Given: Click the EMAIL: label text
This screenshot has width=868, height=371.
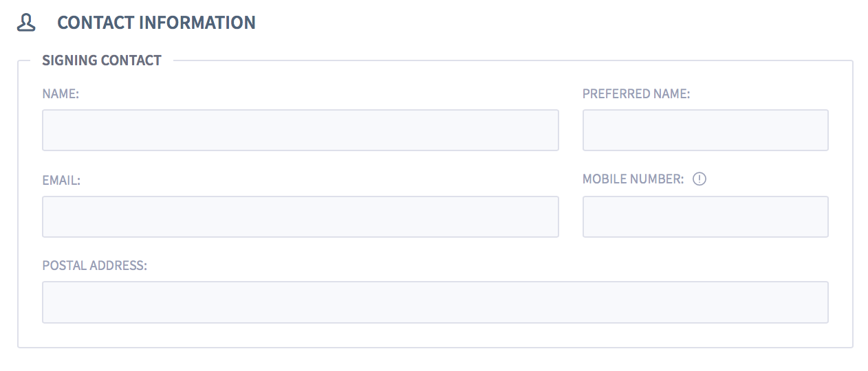Looking at the screenshot, I should [x=61, y=181].
